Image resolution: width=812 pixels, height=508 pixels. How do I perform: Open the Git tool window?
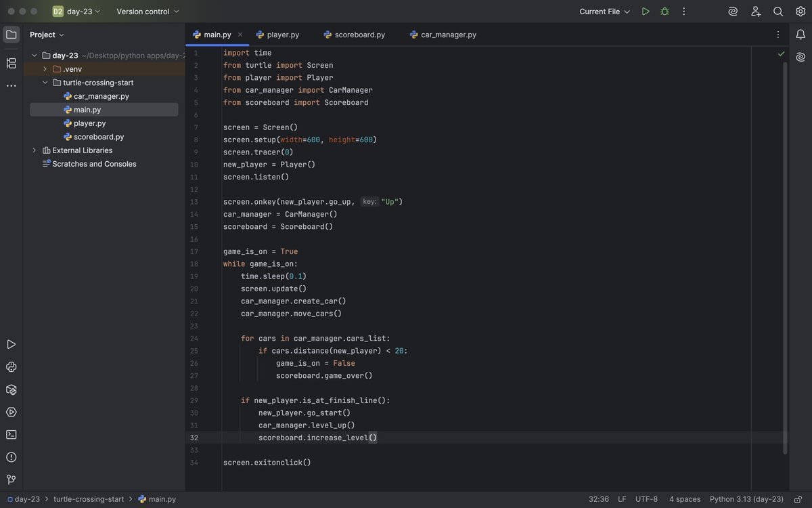pos(11,480)
